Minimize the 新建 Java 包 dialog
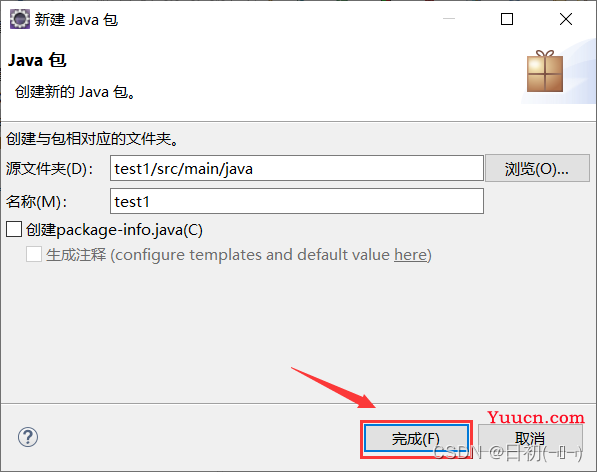 (449, 19)
